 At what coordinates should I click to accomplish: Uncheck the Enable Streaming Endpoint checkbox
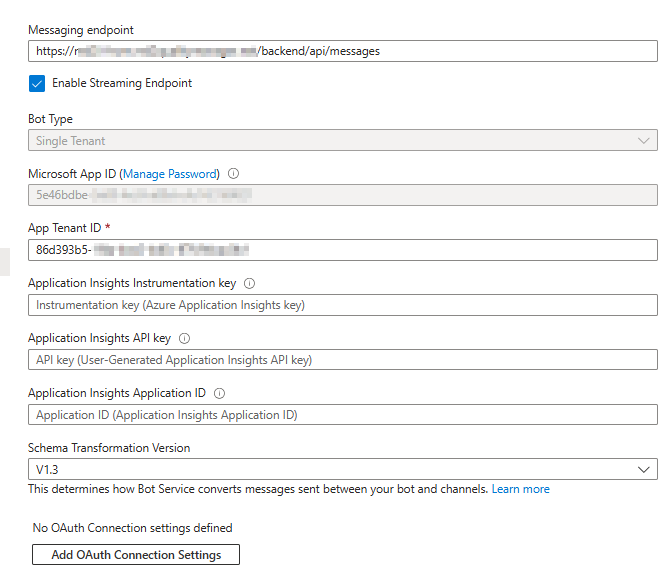(x=37, y=84)
